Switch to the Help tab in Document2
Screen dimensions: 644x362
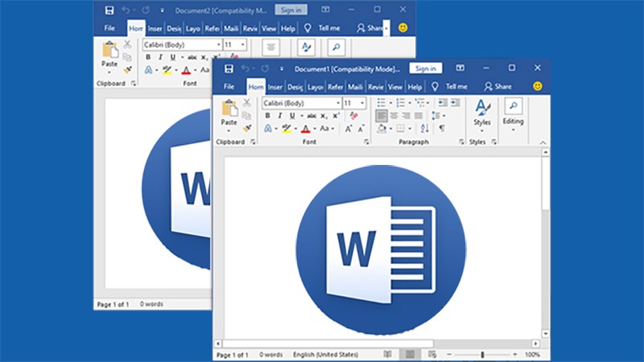click(288, 28)
